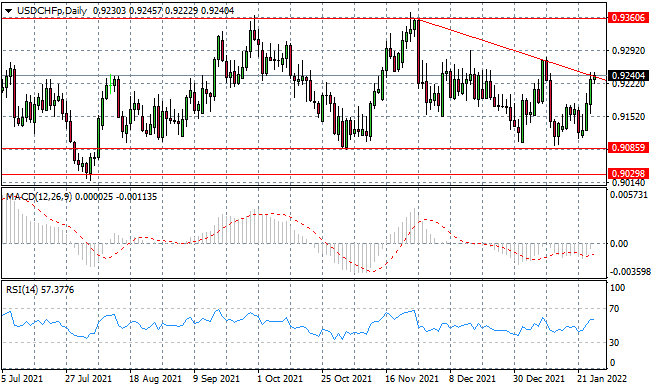Screen dimensions: 652x390
Task: Click the MACD zero level label 0.00
Action: click(x=619, y=244)
